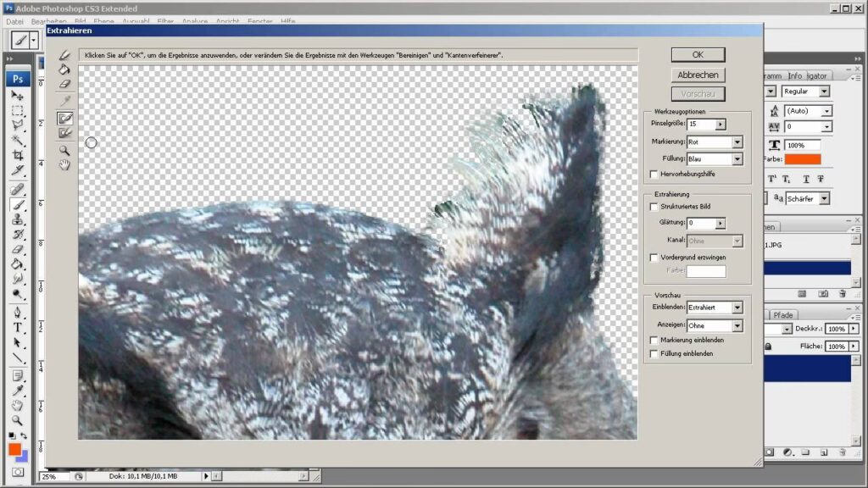868x488 pixels.
Task: Click the orange text color swatch
Action: [802, 159]
